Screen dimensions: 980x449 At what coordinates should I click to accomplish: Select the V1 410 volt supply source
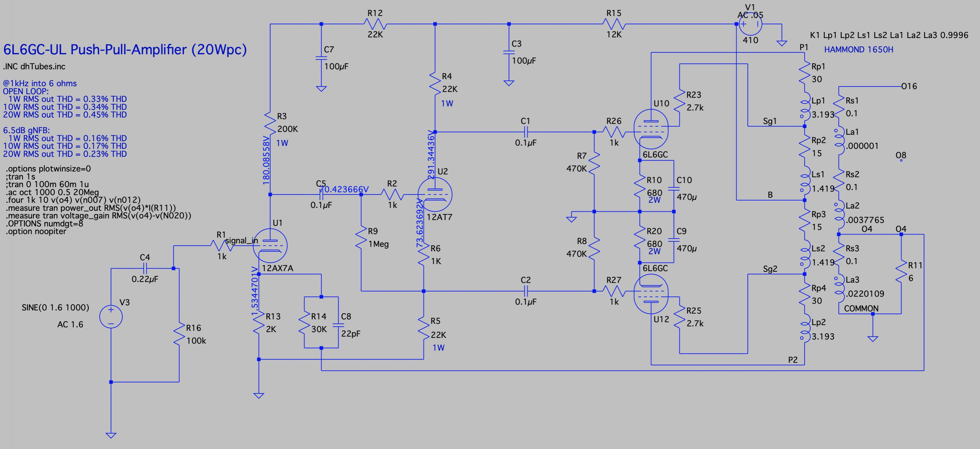pyautogui.click(x=751, y=24)
